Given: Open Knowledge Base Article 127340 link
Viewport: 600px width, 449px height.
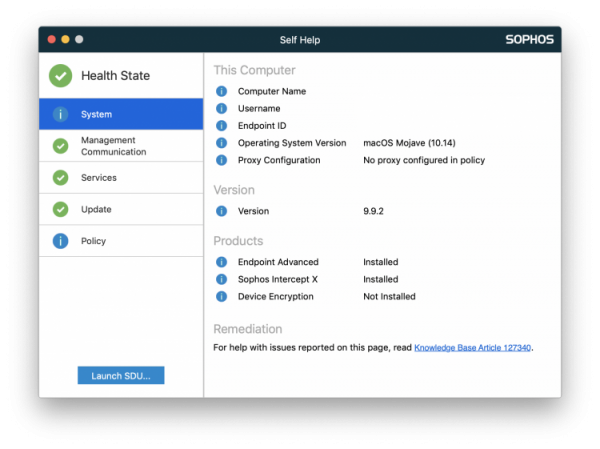Looking at the screenshot, I should [473, 348].
